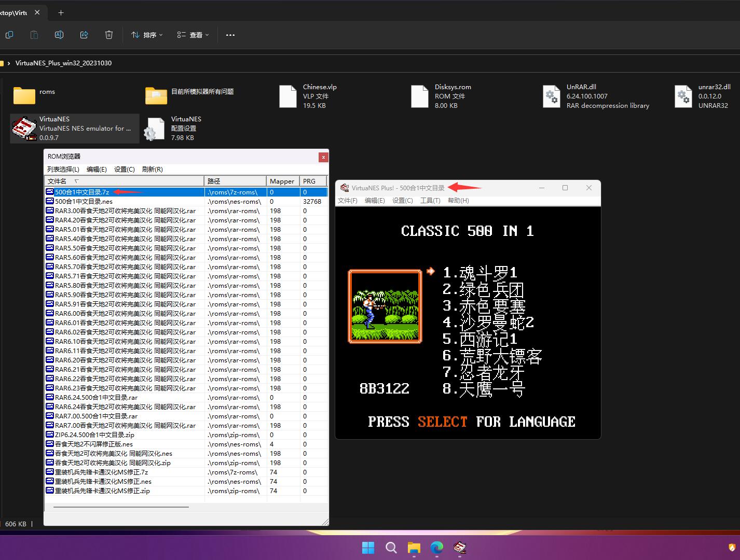Click ROM icon of 500合1中文目录.nes row
This screenshot has height=560, width=740.
[x=50, y=201]
